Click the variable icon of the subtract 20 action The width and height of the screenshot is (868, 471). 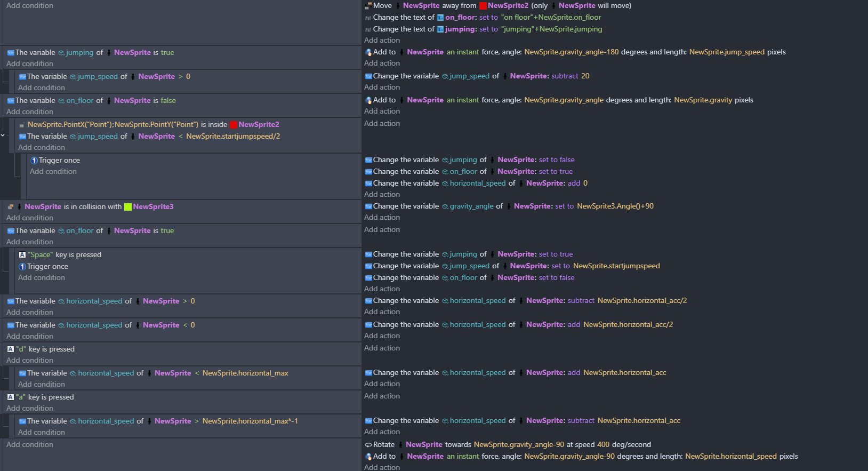click(368, 76)
